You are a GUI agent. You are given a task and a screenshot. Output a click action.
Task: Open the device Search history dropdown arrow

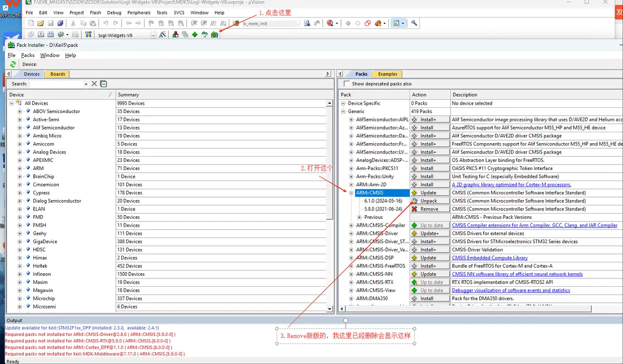coord(86,84)
